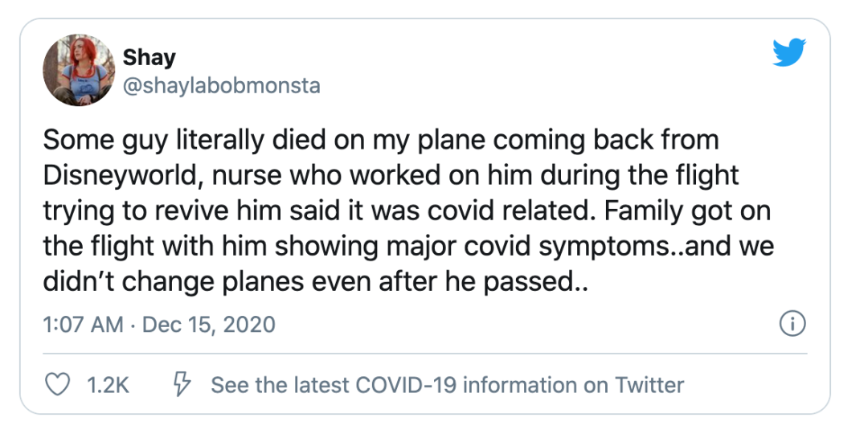The image size is (868, 434).
Task: Select the Dec 15, 2020 date
Action: pos(207,325)
